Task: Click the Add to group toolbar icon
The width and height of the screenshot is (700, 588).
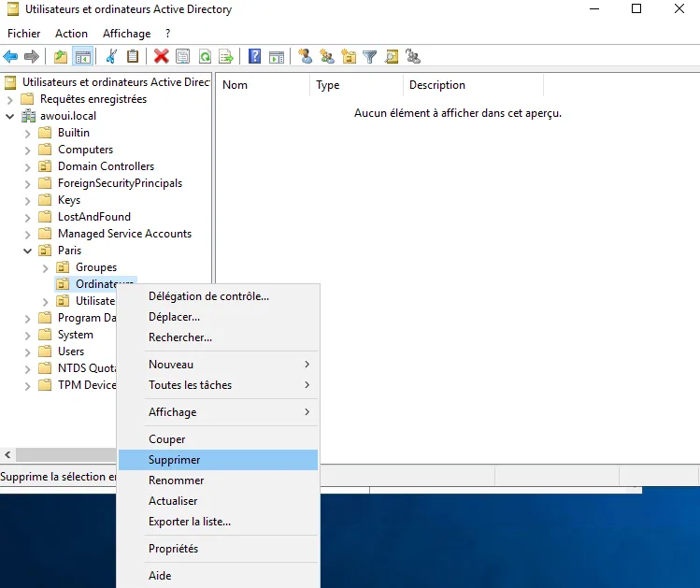Action: tap(413, 57)
